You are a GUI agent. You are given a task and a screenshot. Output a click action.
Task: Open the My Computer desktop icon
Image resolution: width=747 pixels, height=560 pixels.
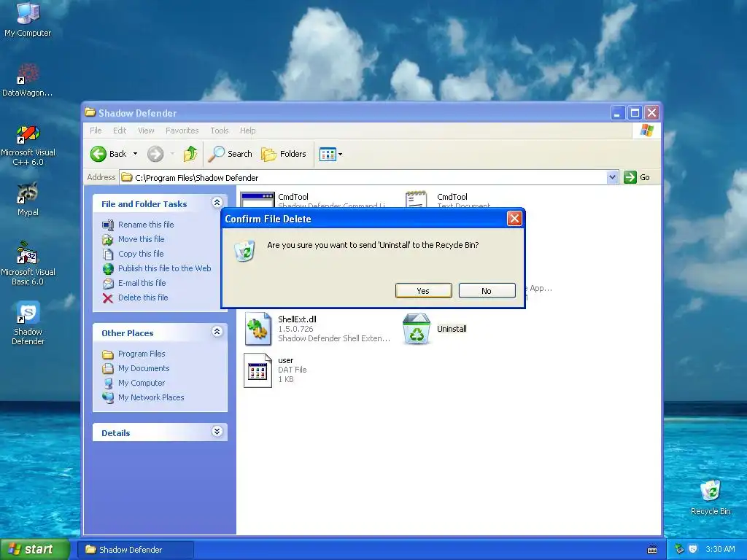coord(28,20)
